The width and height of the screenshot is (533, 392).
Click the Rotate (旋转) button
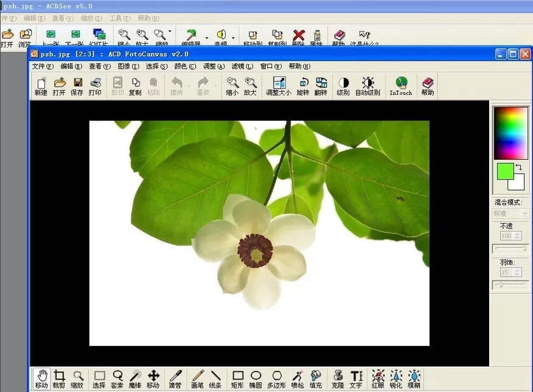pyautogui.click(x=303, y=86)
